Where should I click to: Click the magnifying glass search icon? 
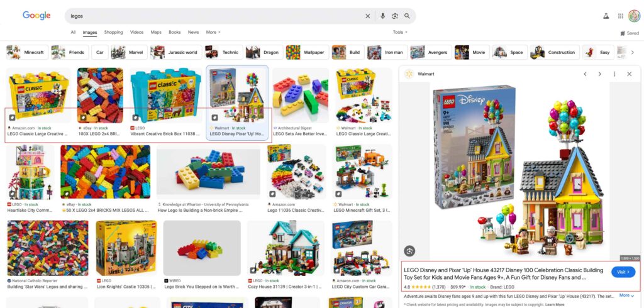point(407,16)
